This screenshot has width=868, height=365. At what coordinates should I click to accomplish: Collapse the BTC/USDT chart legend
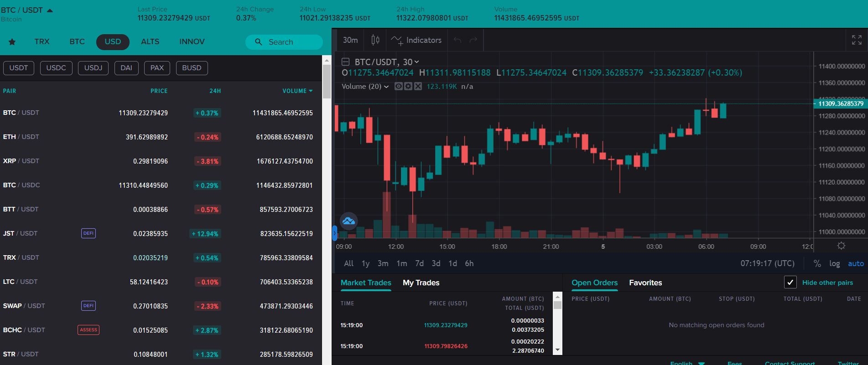pos(345,62)
